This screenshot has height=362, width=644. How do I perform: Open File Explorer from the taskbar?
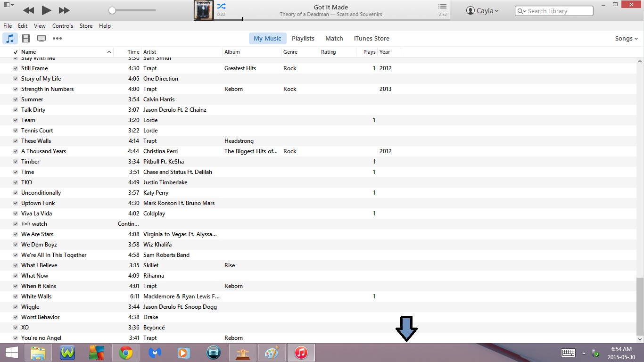(38, 353)
